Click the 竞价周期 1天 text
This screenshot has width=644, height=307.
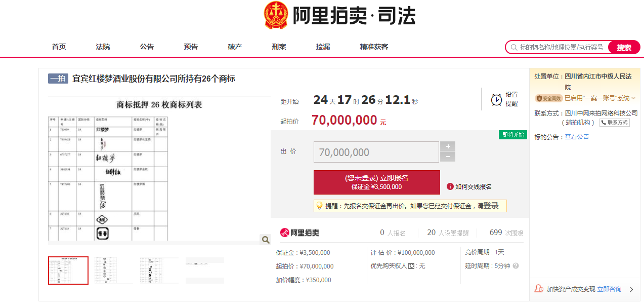pyautogui.click(x=485, y=252)
